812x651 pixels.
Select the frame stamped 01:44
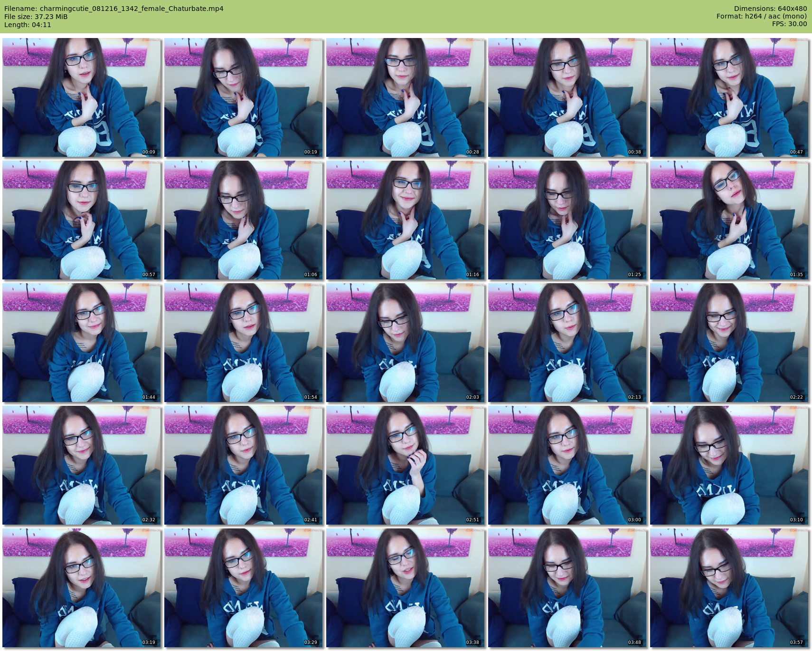[82, 343]
